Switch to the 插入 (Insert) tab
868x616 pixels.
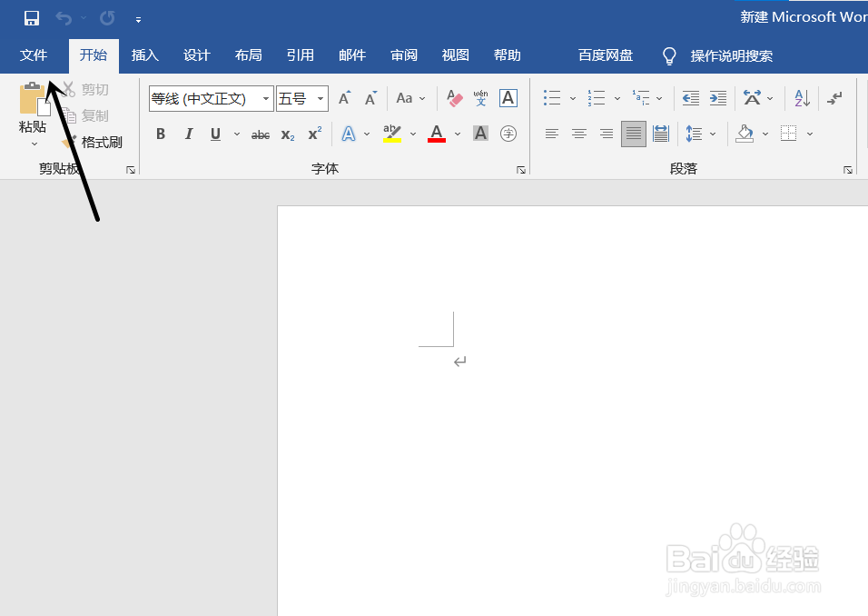[x=145, y=55]
